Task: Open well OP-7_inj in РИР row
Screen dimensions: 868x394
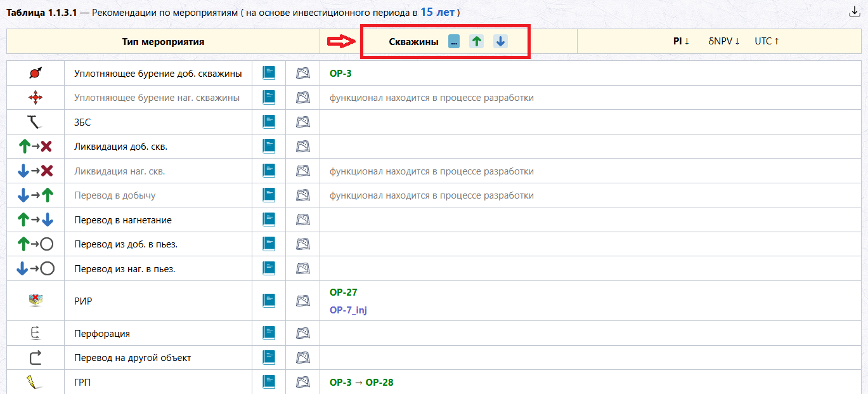Action: [x=348, y=310]
